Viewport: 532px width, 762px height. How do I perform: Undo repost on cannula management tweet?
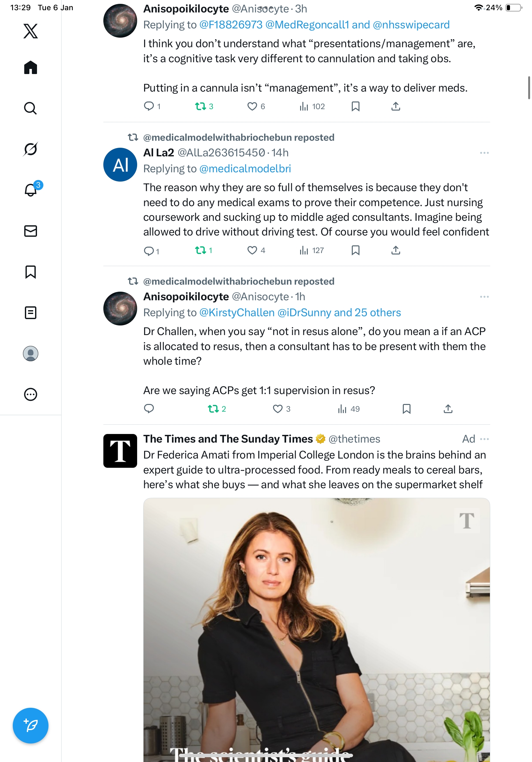point(200,106)
